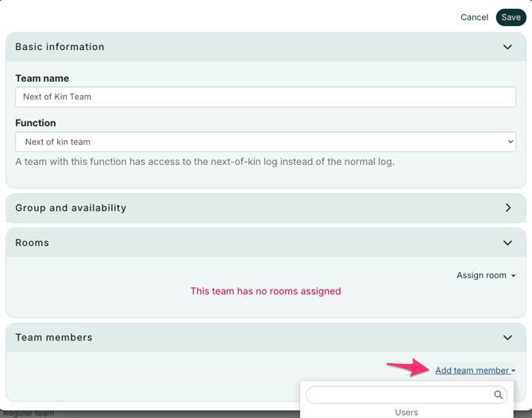The height and width of the screenshot is (418, 532).
Task: Collapse Team members using its chevron
Action: pos(507,338)
